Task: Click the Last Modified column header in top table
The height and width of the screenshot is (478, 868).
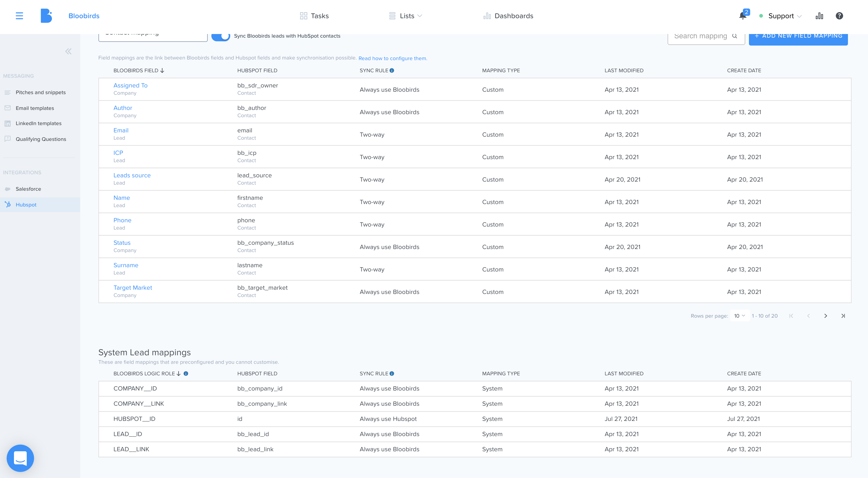Action: point(624,70)
